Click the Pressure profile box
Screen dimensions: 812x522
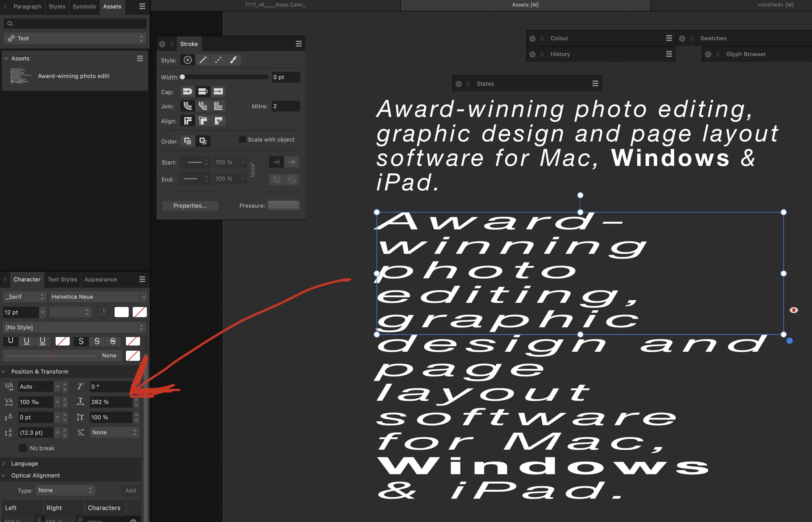tap(284, 205)
